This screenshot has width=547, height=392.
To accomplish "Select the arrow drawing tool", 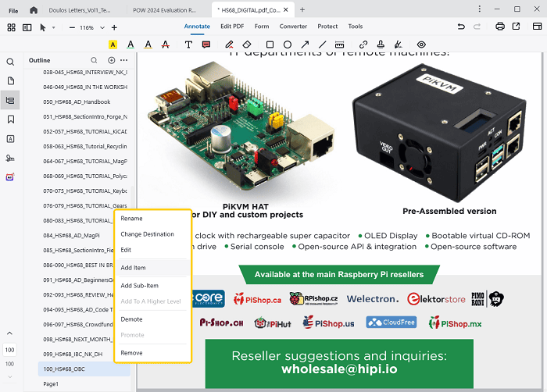I will pos(305,45).
